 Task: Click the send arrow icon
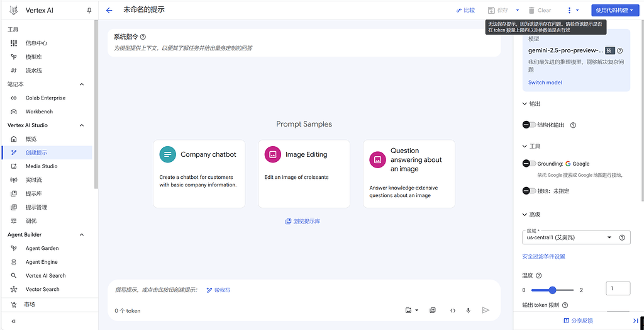coord(486,310)
